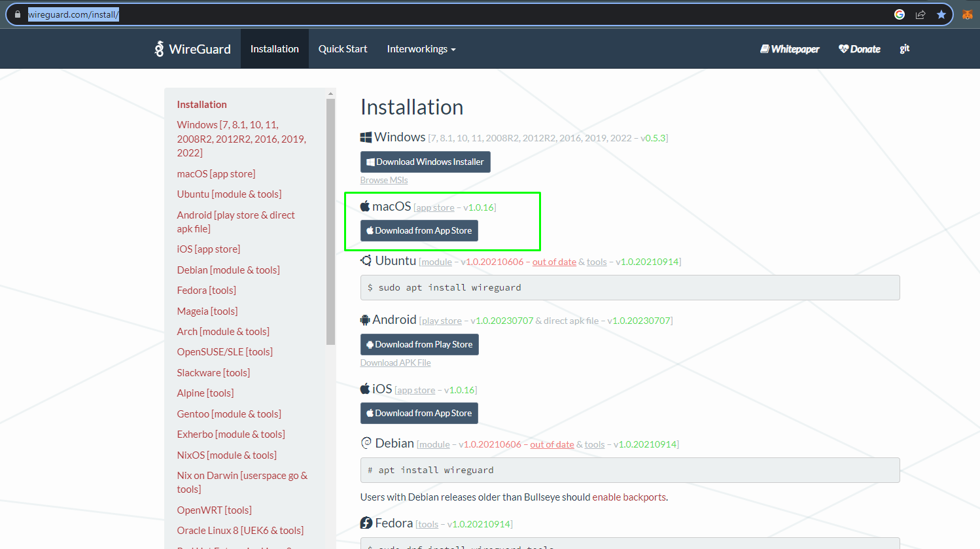Click the share page icon in address bar

[x=920, y=14]
